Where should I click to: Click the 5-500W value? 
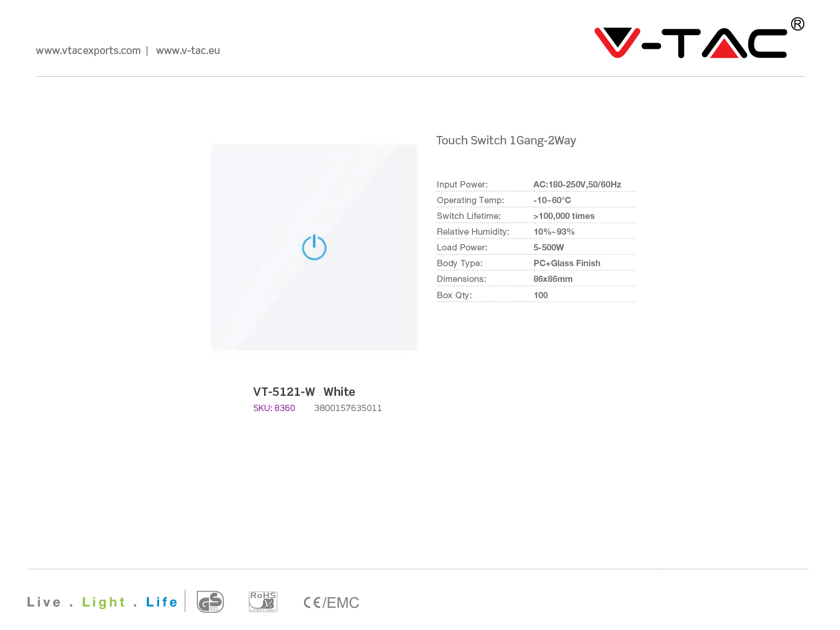549,247
